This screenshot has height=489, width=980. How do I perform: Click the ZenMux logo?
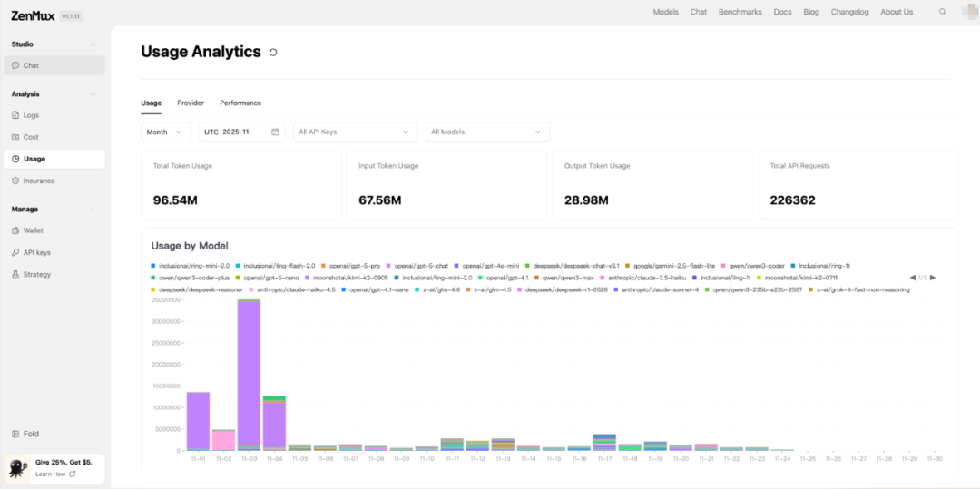point(33,16)
